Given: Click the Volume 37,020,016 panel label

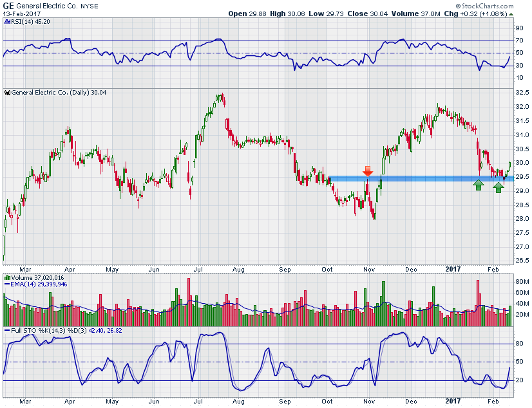Looking at the screenshot, I should pos(37,278).
